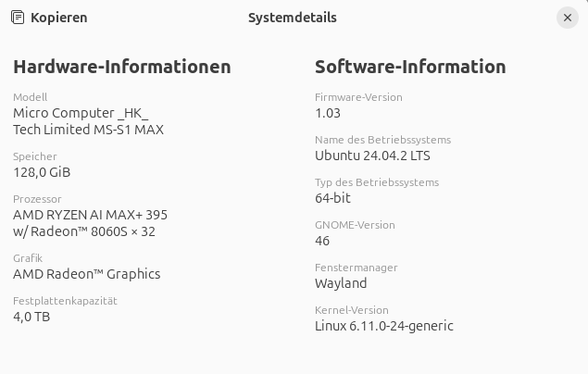This screenshot has height=374, width=588.
Task: Click the firmware version 1.03 value
Action: (x=328, y=113)
